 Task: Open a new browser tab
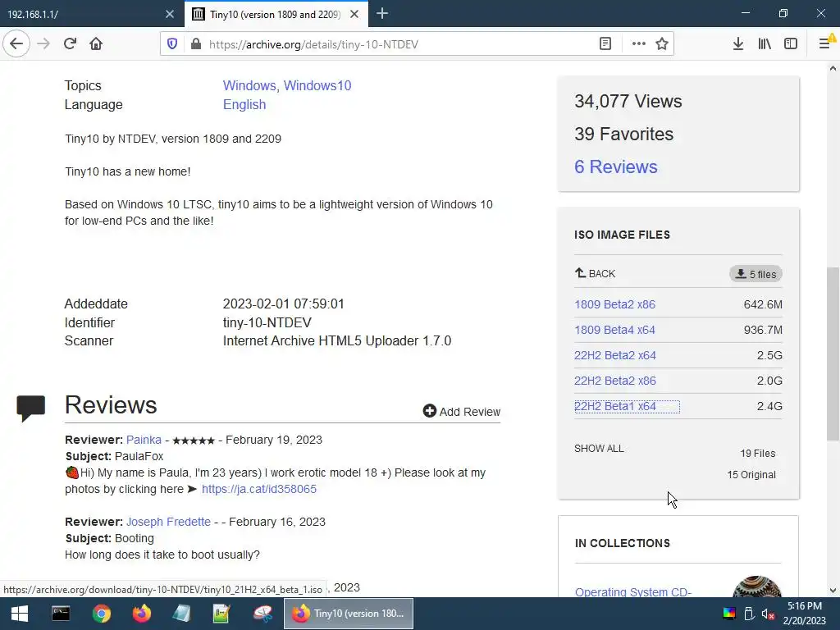tap(382, 14)
